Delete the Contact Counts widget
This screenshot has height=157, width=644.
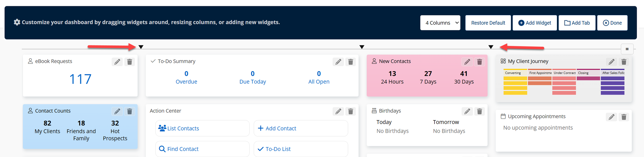pos(130,111)
